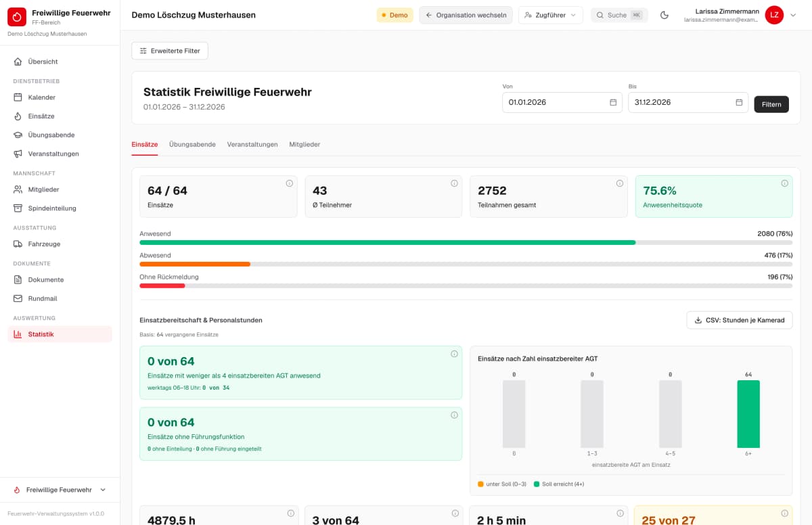Click Organisation wechseln button
812x525 pixels.
click(466, 15)
